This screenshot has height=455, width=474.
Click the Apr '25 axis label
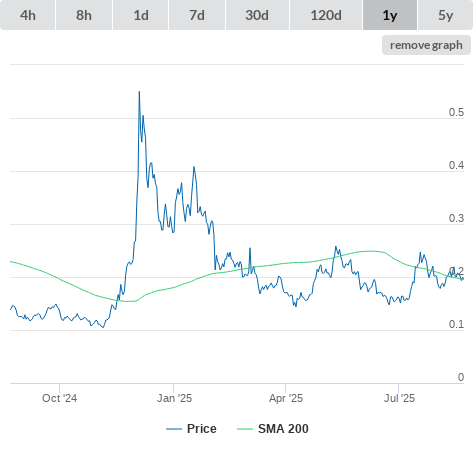[x=286, y=398]
